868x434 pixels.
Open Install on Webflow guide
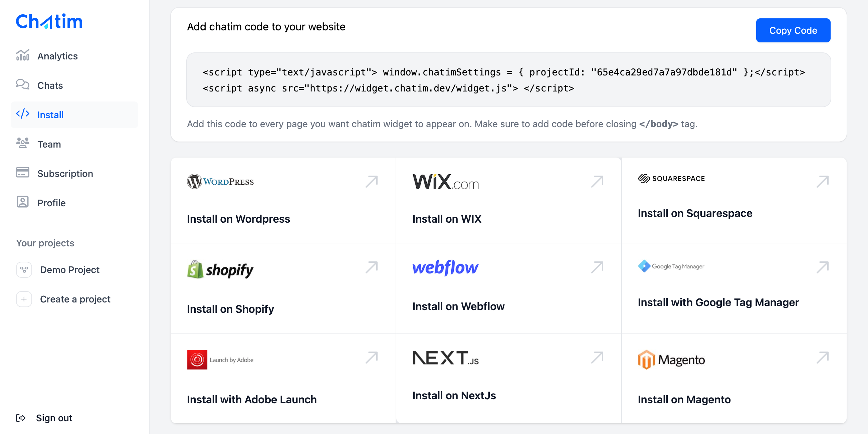pyautogui.click(x=508, y=288)
